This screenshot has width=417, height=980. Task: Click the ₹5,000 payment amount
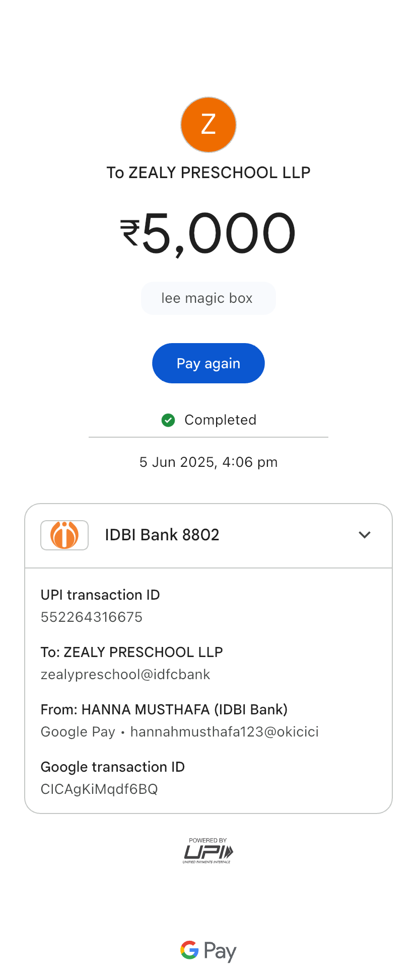[208, 233]
